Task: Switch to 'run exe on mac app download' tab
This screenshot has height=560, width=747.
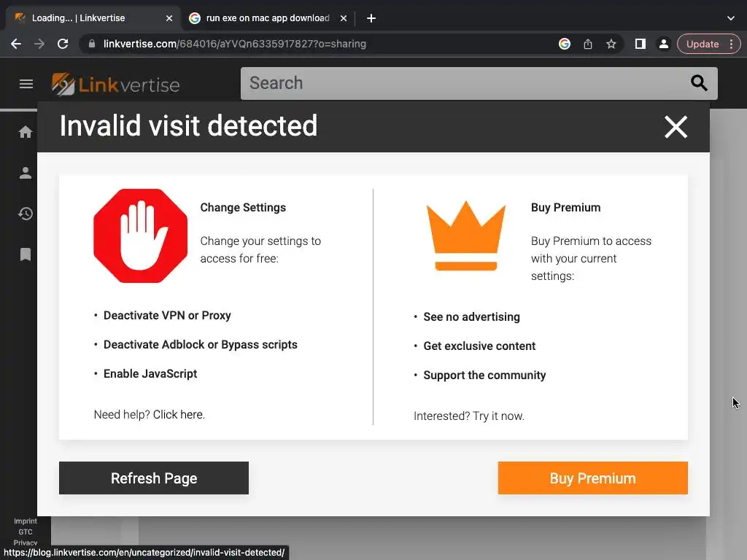Action: (268, 18)
